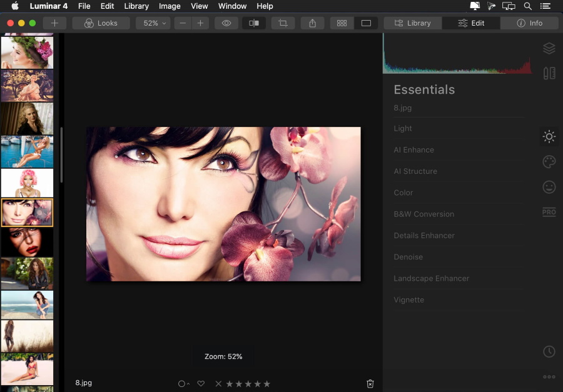Open the Layers panel icon
The image size is (563, 392).
(x=549, y=48)
